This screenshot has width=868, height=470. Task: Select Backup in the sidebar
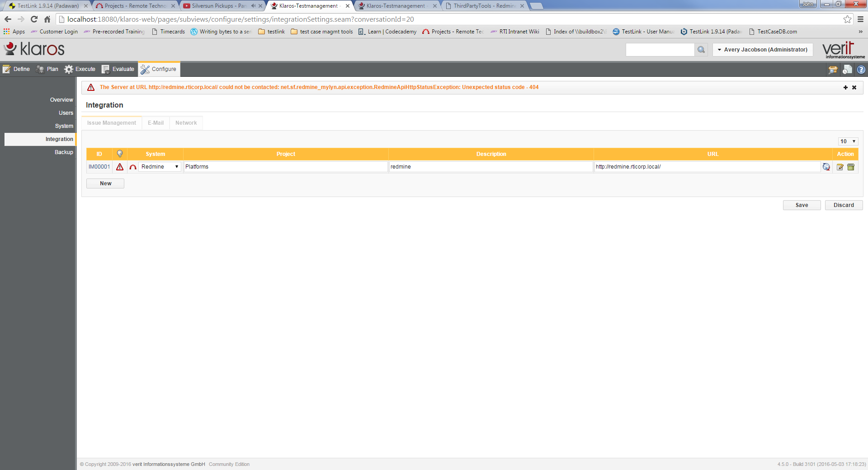(x=64, y=152)
